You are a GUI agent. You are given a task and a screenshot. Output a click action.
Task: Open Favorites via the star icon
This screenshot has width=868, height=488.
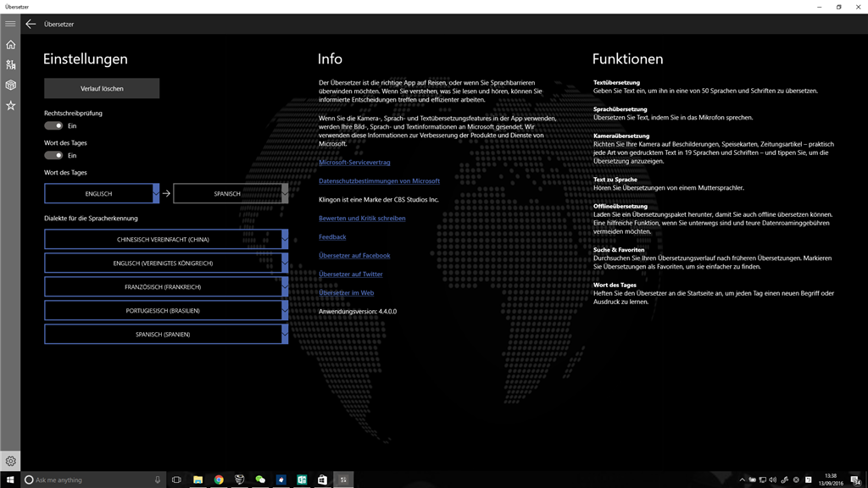(x=10, y=105)
